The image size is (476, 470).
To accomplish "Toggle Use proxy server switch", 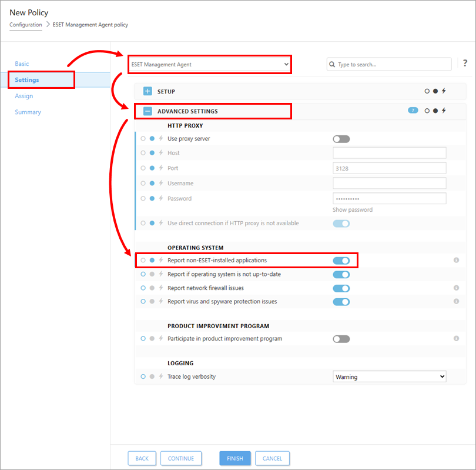I will click(341, 139).
